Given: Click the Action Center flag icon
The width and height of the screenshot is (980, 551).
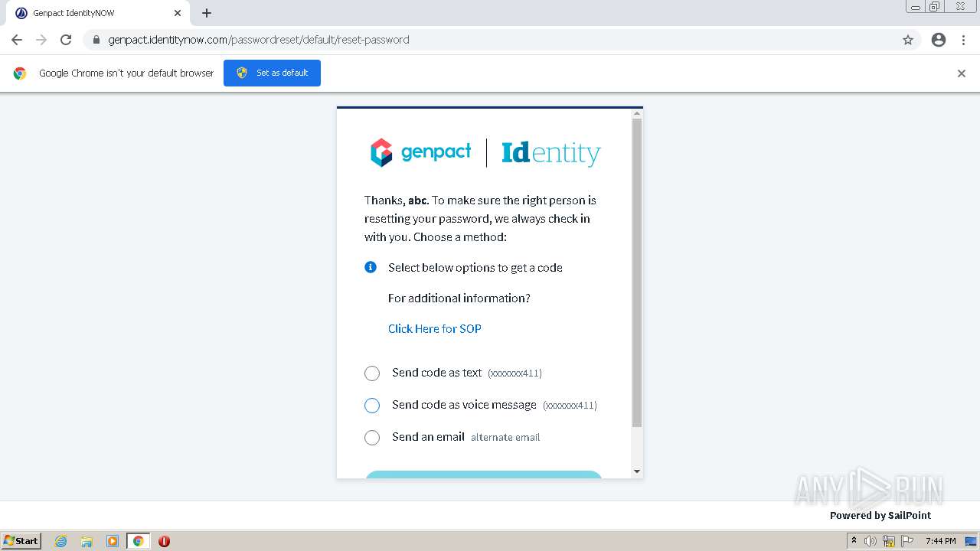Looking at the screenshot, I should coord(907,541).
